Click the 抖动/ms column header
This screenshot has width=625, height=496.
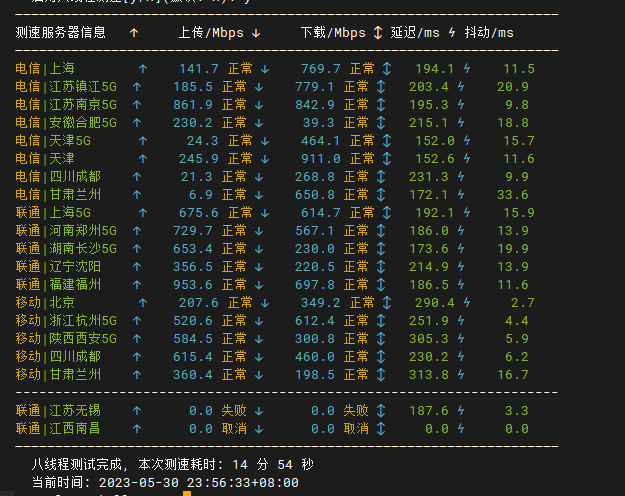click(489, 33)
